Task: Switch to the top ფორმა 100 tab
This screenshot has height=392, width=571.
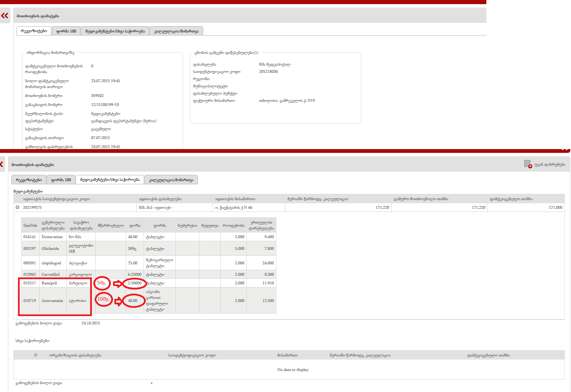Action: click(66, 31)
